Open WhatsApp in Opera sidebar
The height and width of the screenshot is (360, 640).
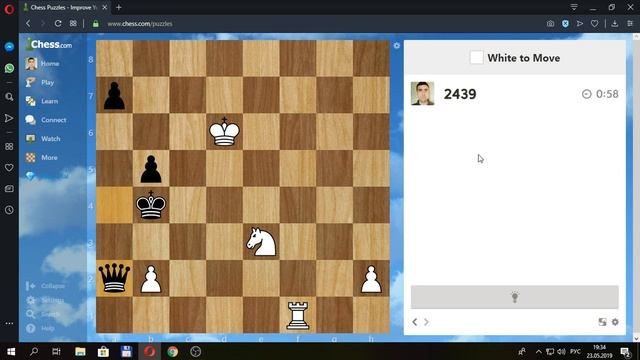pyautogui.click(x=9, y=68)
